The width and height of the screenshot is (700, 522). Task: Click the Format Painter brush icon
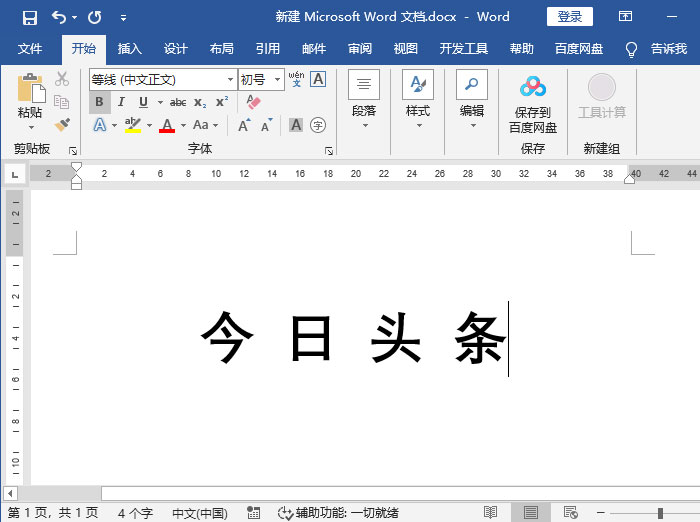[x=62, y=125]
